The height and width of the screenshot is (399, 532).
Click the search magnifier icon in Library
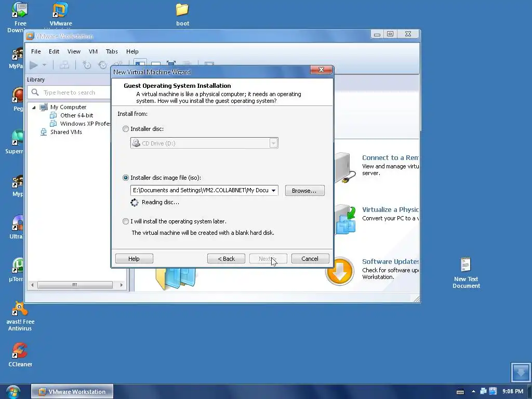point(35,92)
